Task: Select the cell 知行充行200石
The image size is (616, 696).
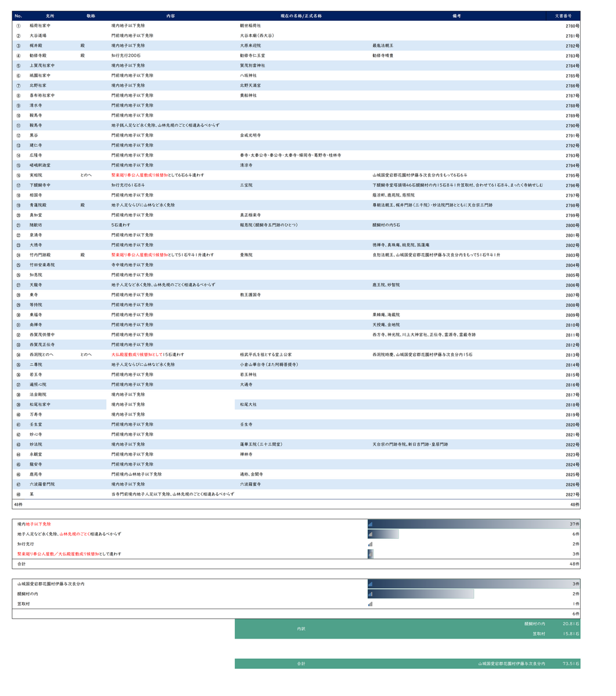Action: coord(127,56)
